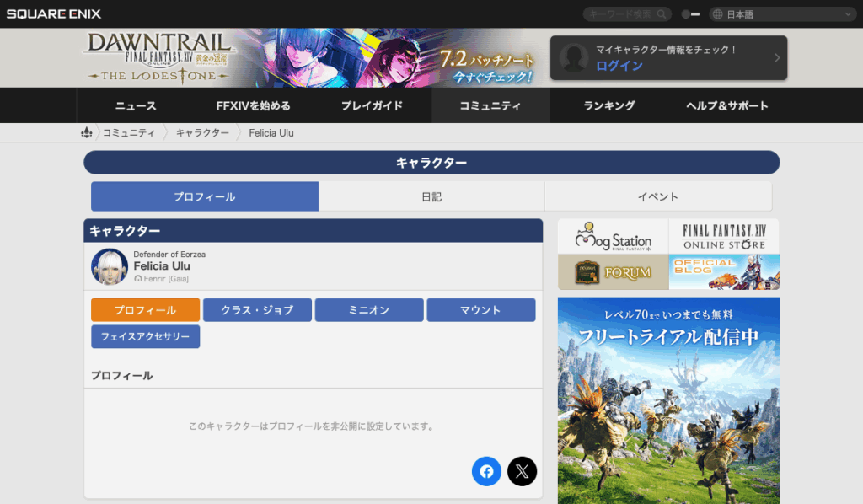The height and width of the screenshot is (504, 863).
Task: Open the 日本語 language dropdown
Action: [x=782, y=14]
